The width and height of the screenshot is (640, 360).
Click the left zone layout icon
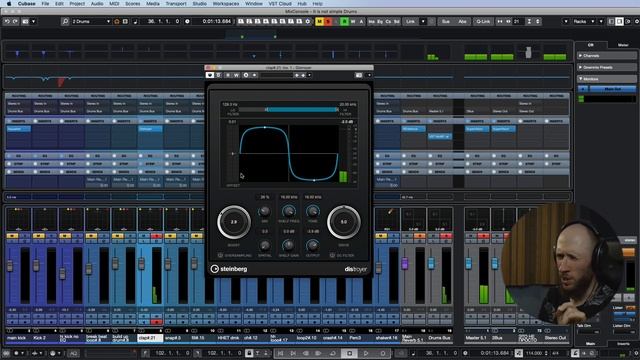611,21
